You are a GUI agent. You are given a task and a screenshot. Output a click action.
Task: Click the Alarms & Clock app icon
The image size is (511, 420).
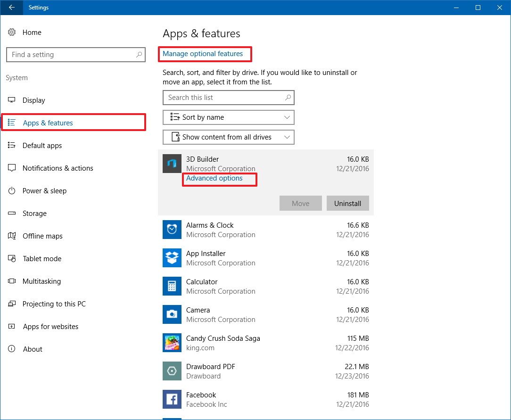(x=172, y=230)
